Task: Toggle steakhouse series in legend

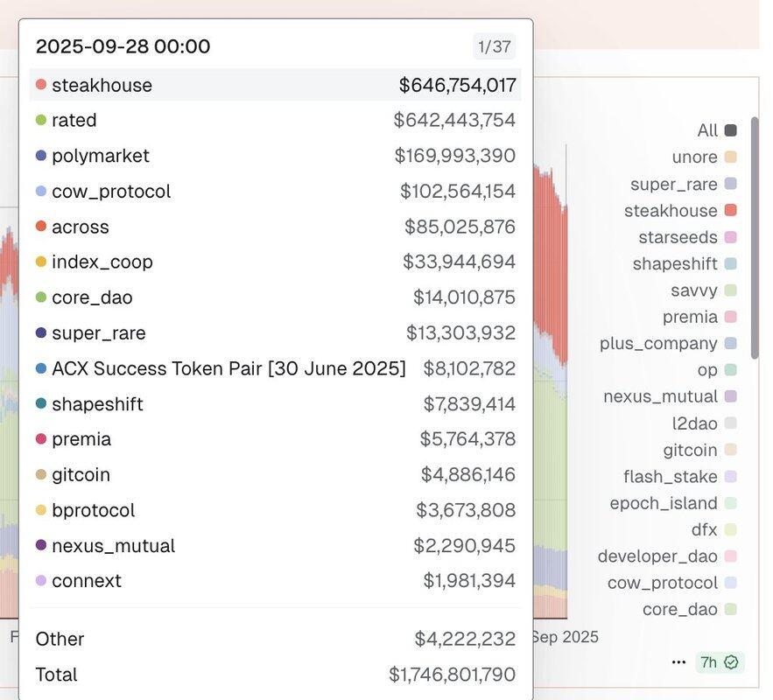Action: click(x=680, y=210)
